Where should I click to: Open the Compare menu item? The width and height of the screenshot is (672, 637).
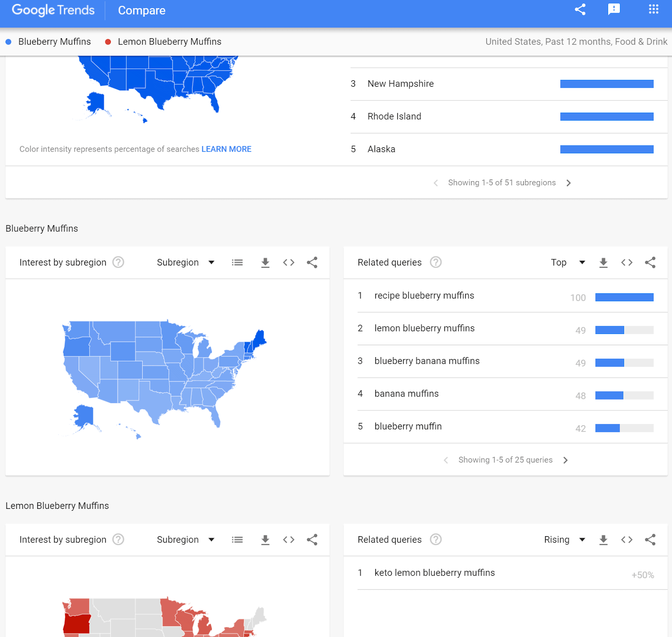pyautogui.click(x=142, y=10)
